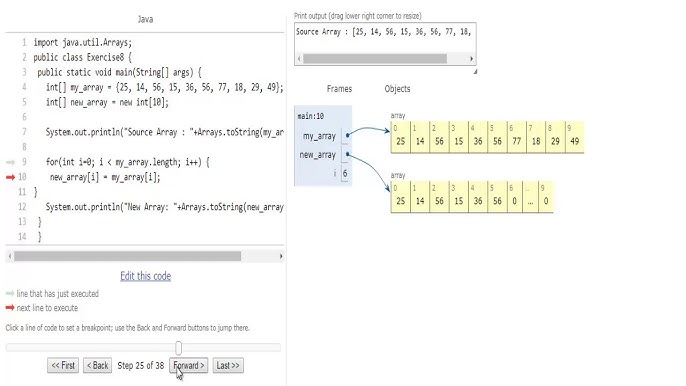Screen dimensions: 686x386
Task: Click right arrow of print output scrollbar
Action: (472, 59)
